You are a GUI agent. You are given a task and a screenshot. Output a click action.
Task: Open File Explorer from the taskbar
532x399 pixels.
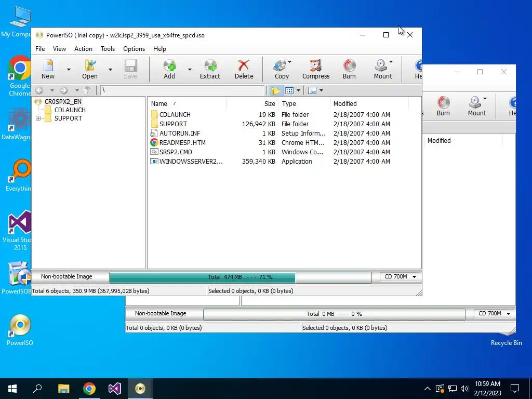pos(63,389)
